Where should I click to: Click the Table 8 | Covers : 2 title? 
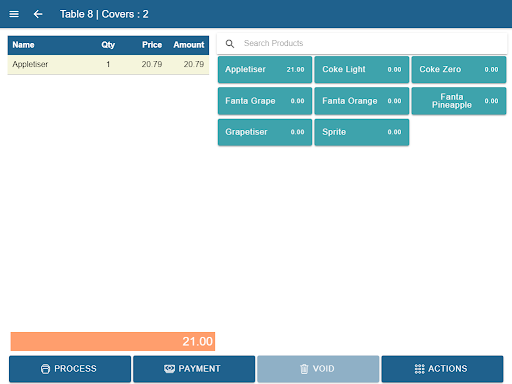(104, 14)
